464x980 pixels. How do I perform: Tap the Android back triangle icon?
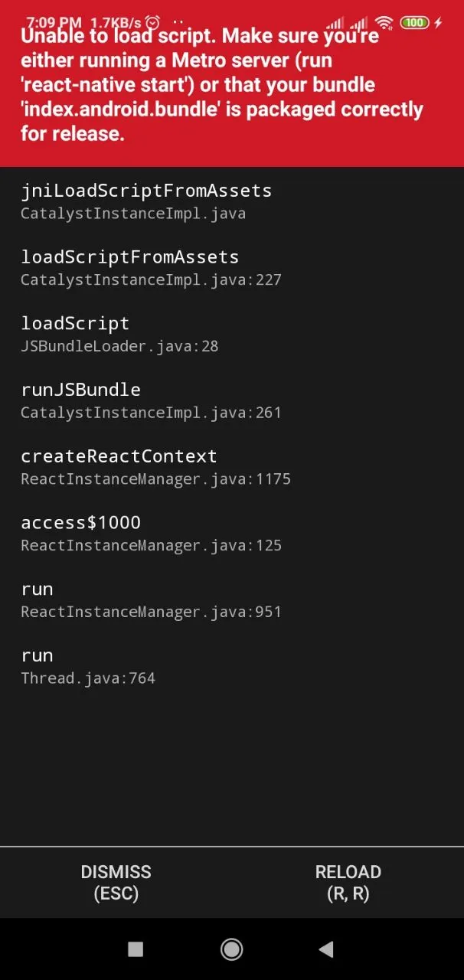pyautogui.click(x=326, y=949)
